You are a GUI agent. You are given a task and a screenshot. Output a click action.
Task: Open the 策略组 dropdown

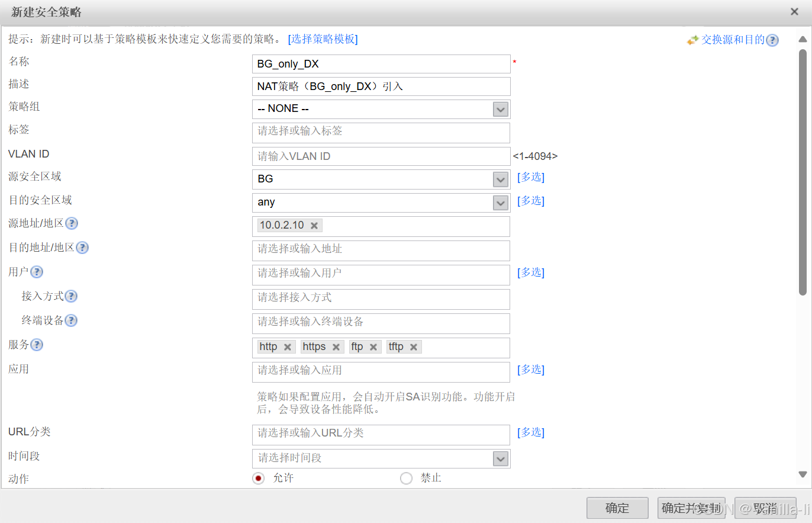501,109
